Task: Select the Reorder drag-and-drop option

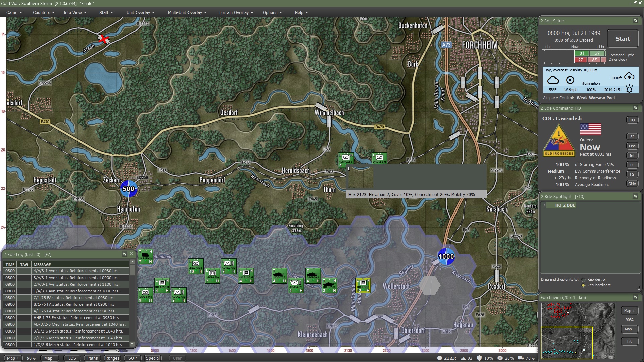Action: point(584,280)
